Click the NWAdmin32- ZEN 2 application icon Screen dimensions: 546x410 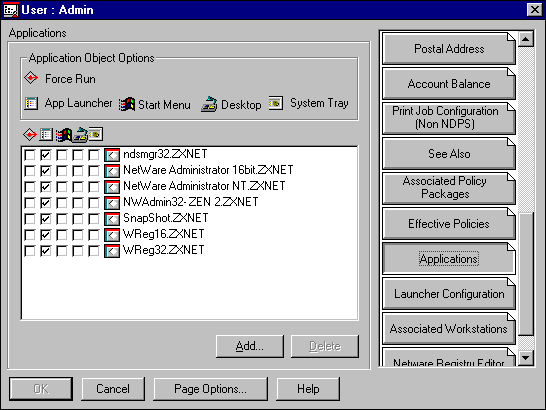112,203
